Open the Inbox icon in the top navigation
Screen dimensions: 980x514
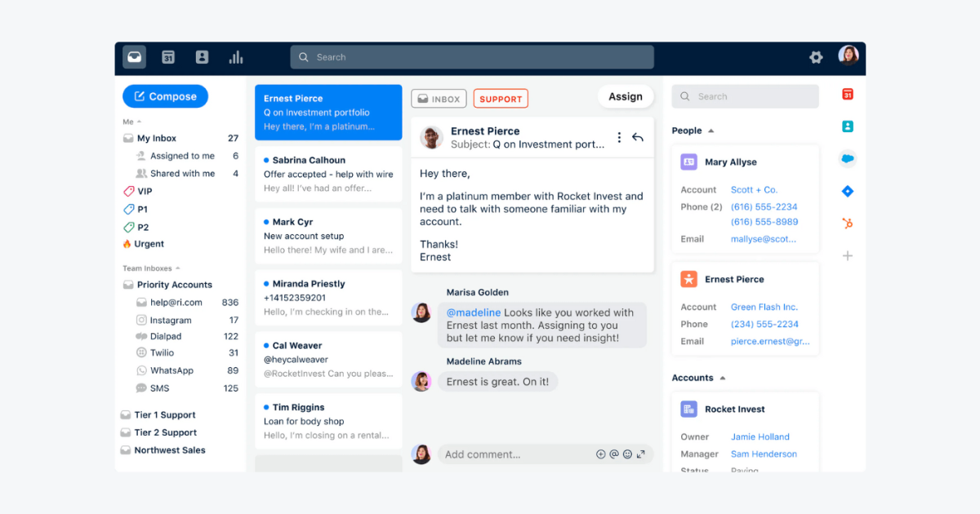point(134,57)
